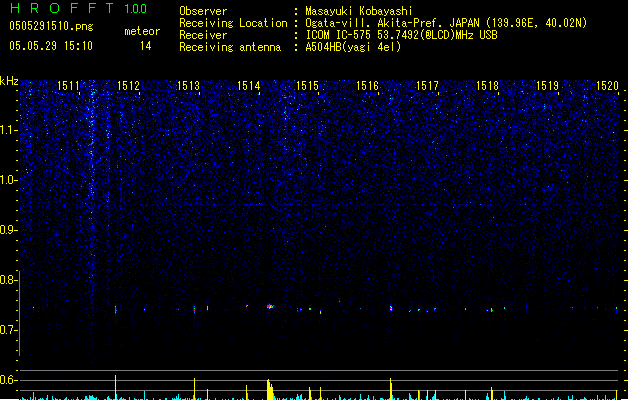Click the 1512 time marker
Viewport: 629px width, 400px height.
[128, 85]
